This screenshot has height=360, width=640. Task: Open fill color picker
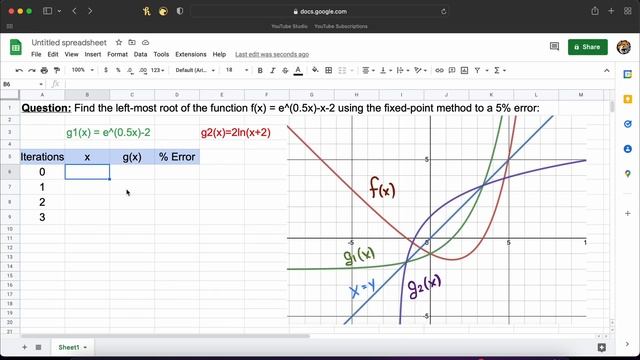(x=315, y=70)
